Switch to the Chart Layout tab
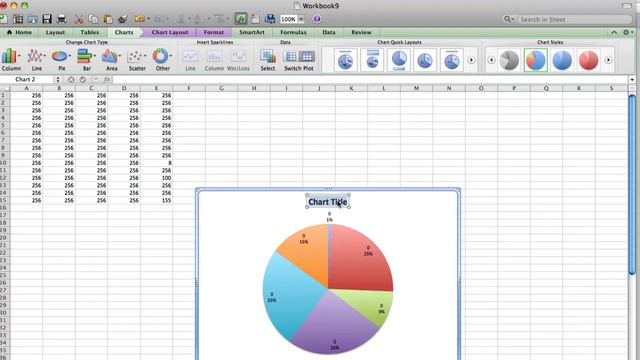Image resolution: width=640 pixels, height=360 pixels. click(x=170, y=32)
